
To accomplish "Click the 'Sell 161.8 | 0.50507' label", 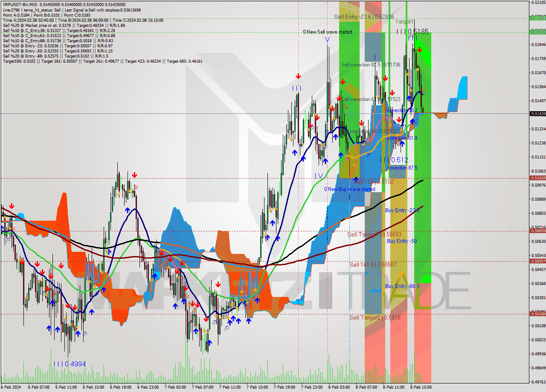I will [x=373, y=265].
